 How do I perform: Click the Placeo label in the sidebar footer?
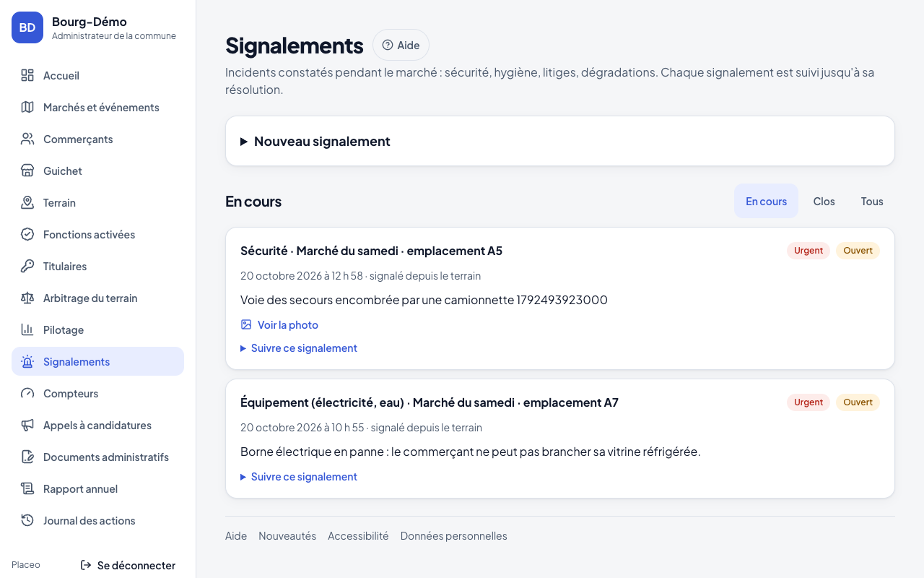coord(26,565)
